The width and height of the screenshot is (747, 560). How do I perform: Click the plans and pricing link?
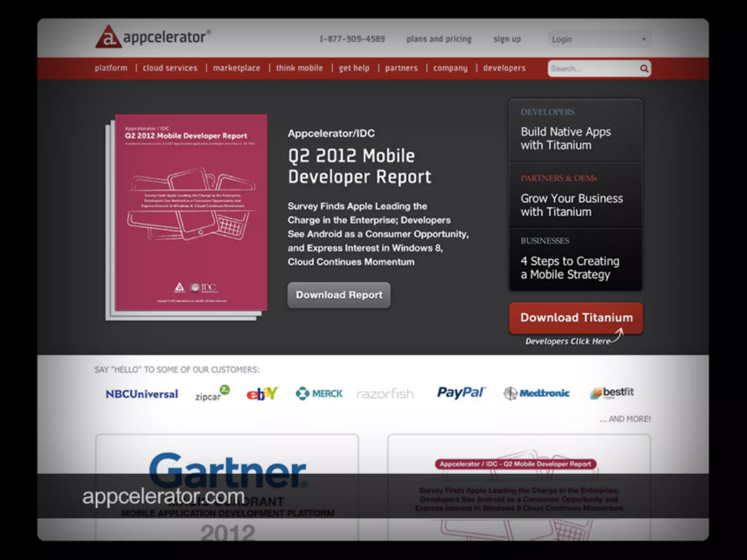click(439, 39)
